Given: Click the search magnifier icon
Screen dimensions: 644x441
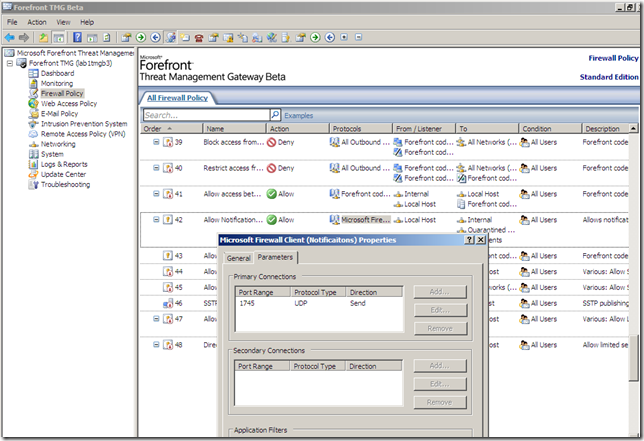Looking at the screenshot, I should (x=275, y=115).
